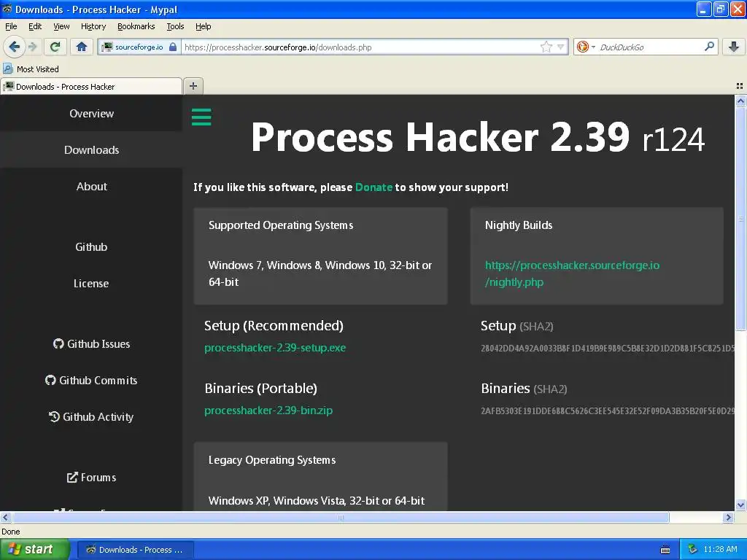The height and width of the screenshot is (560, 747).
Task: Click the Done status bar text
Action: point(10,532)
